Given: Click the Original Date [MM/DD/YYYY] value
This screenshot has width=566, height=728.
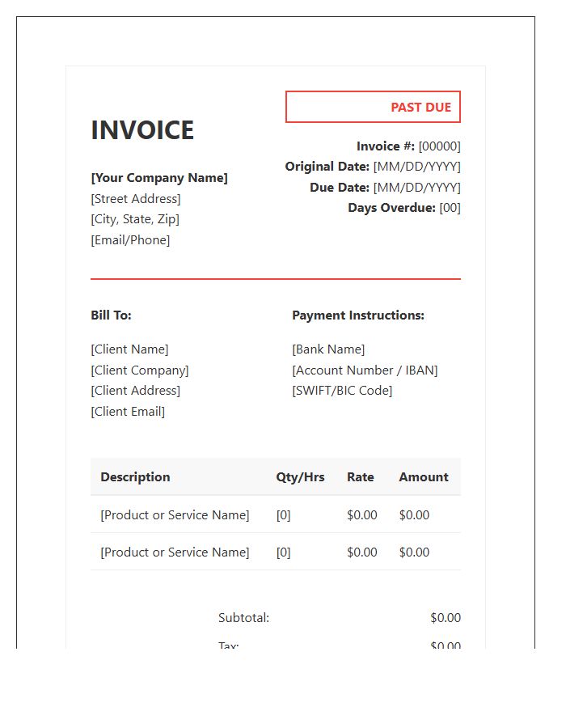Looking at the screenshot, I should click(x=416, y=167).
